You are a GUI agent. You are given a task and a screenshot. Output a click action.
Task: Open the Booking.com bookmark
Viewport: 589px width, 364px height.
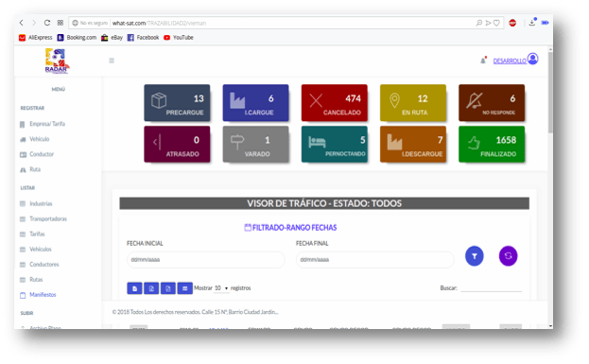[77, 38]
